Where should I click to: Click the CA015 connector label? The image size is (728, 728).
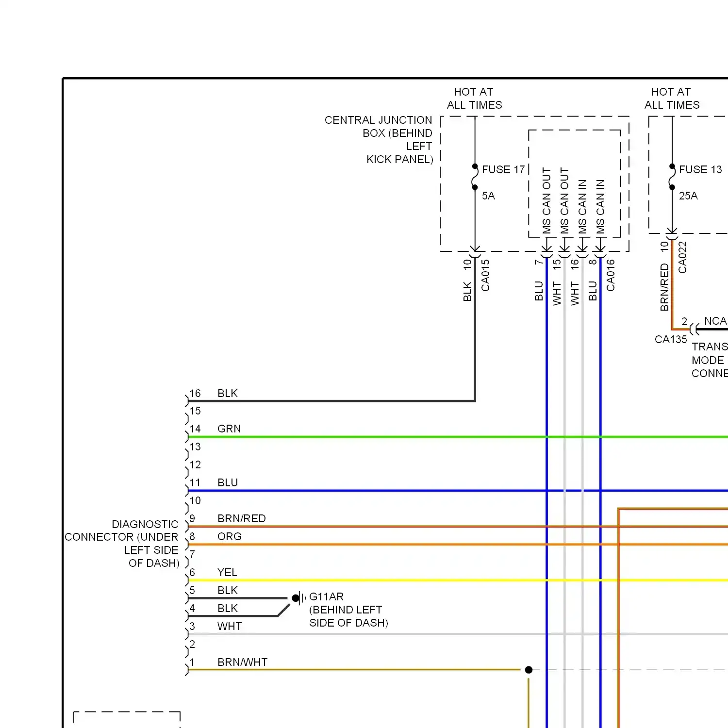point(485,275)
